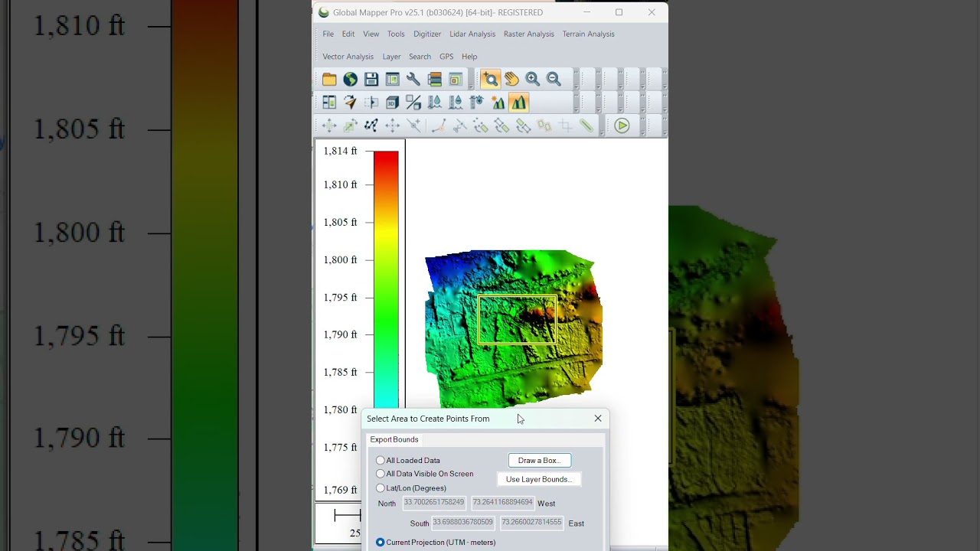The width and height of the screenshot is (980, 551).
Task: Click the North coordinate input field
Action: point(434,503)
